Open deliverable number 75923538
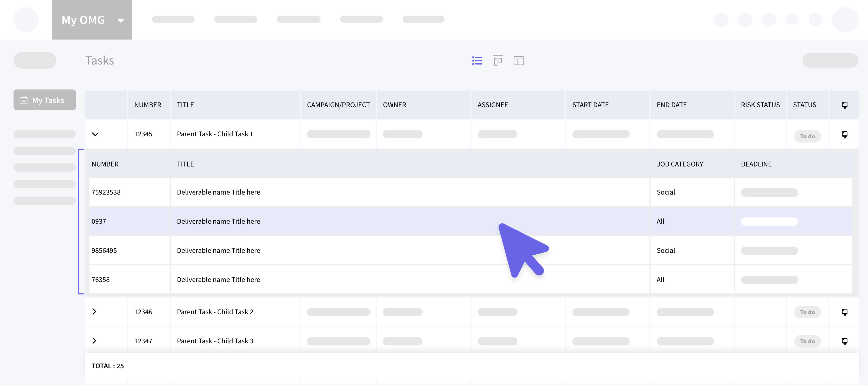 [106, 192]
